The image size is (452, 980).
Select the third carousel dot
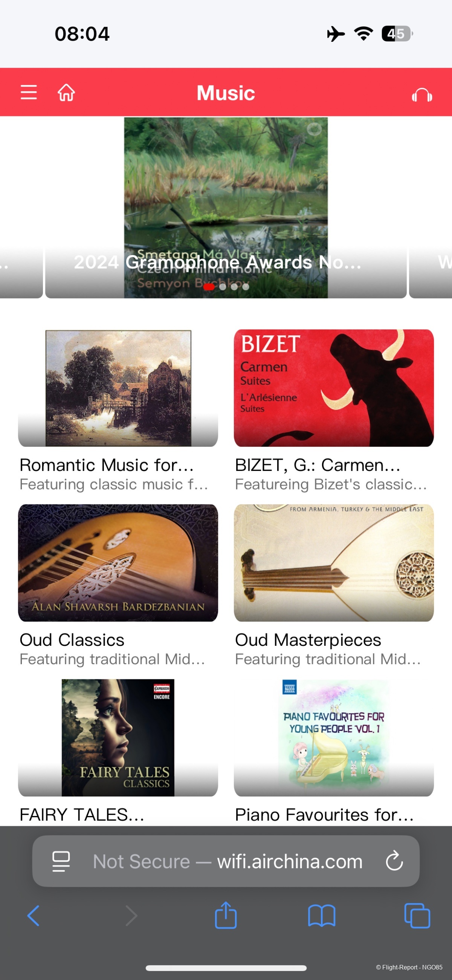(x=234, y=287)
